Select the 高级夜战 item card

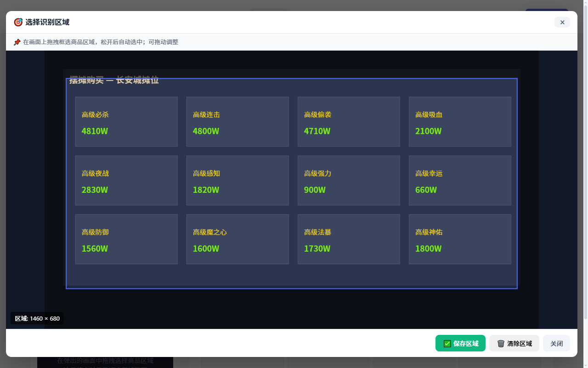point(126,180)
